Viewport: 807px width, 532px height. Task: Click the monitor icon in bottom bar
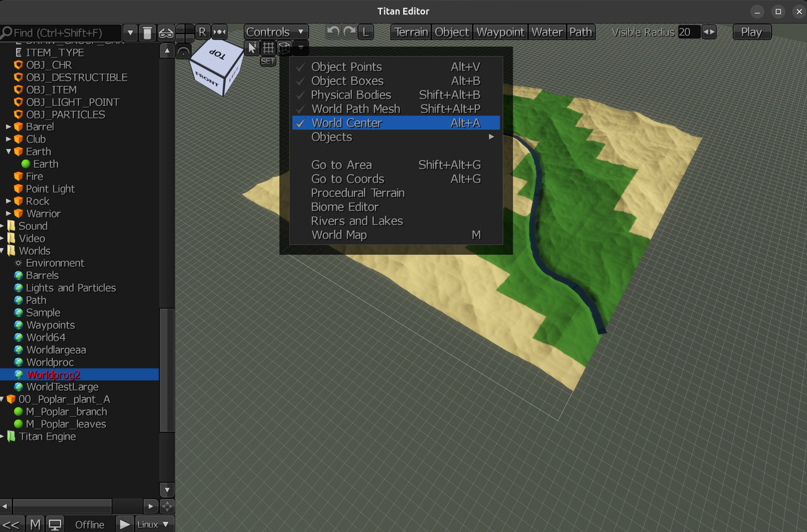pos(56,524)
